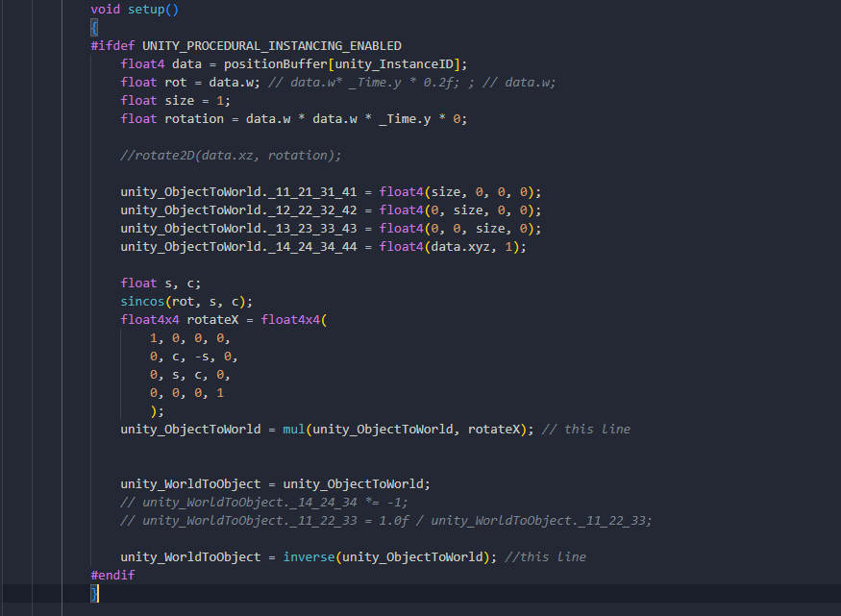
Task: Click 'unity_ObjectToWorld._13_23_33_43' assignment
Action: coord(331,228)
